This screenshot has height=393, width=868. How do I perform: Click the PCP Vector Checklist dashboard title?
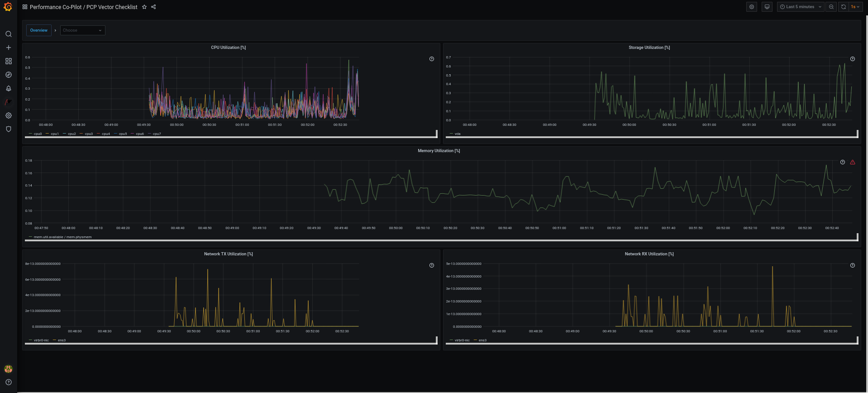(112, 7)
